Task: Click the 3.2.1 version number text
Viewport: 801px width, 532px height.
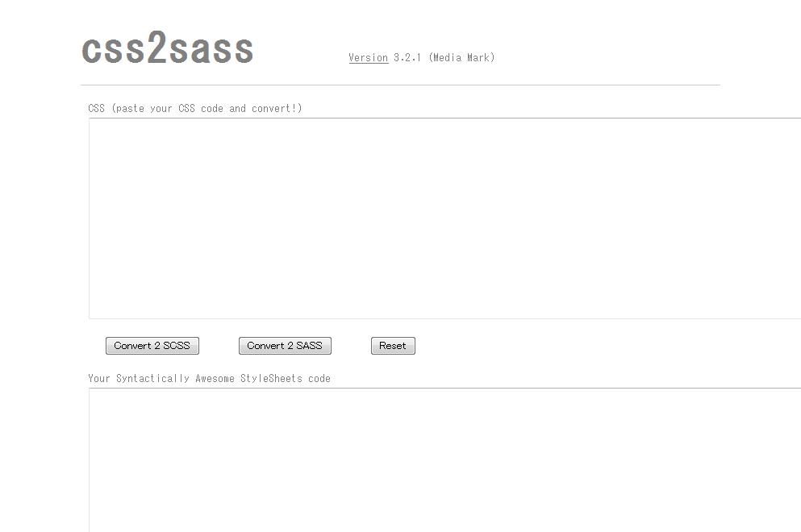Action: pos(407,58)
